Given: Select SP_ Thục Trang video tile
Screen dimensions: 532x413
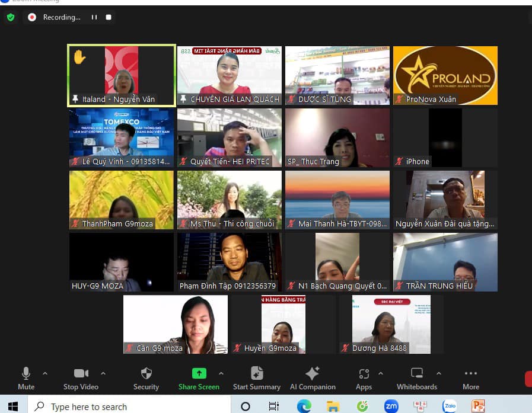Looking at the screenshot, I should (337, 137).
